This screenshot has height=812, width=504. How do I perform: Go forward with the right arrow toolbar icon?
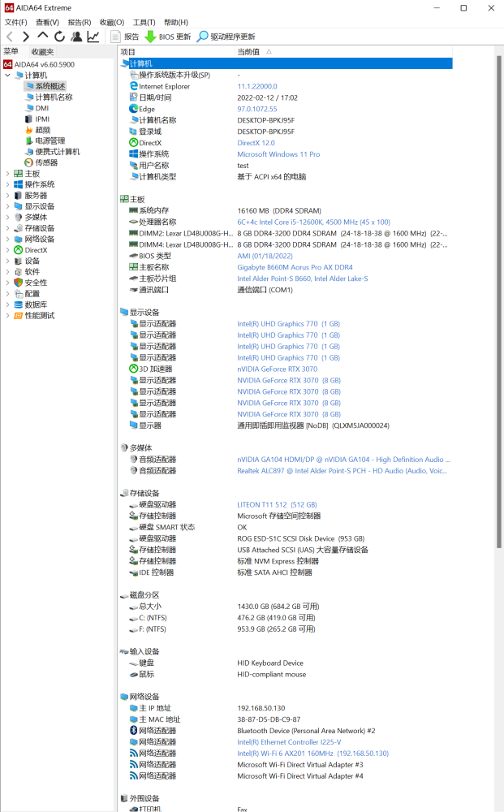[26, 37]
